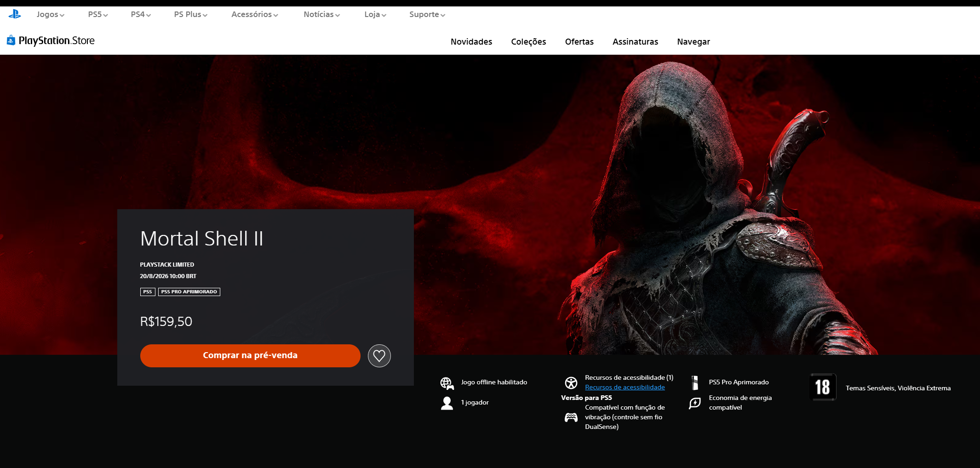Click the 1 jogador text
Screen dimensions: 980x468
point(475,403)
